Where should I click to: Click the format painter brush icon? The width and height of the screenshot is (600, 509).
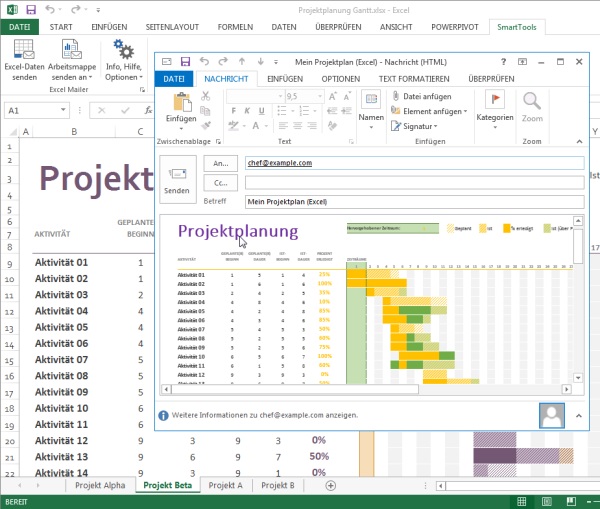[205, 126]
